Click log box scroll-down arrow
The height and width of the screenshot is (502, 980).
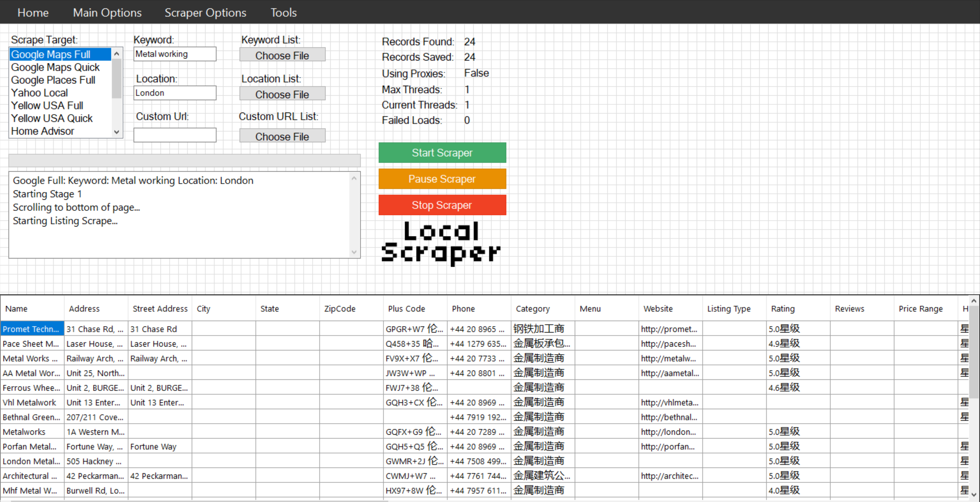(x=354, y=252)
